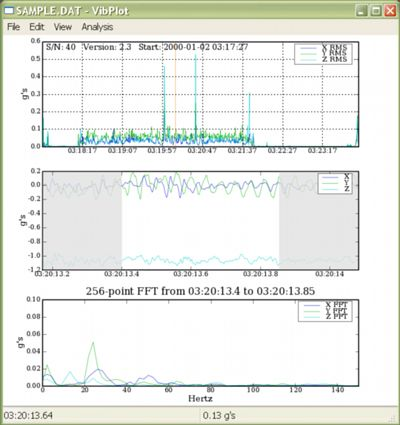Close the SAMPLE.DAT window
The image size is (400, 425).
click(390, 11)
